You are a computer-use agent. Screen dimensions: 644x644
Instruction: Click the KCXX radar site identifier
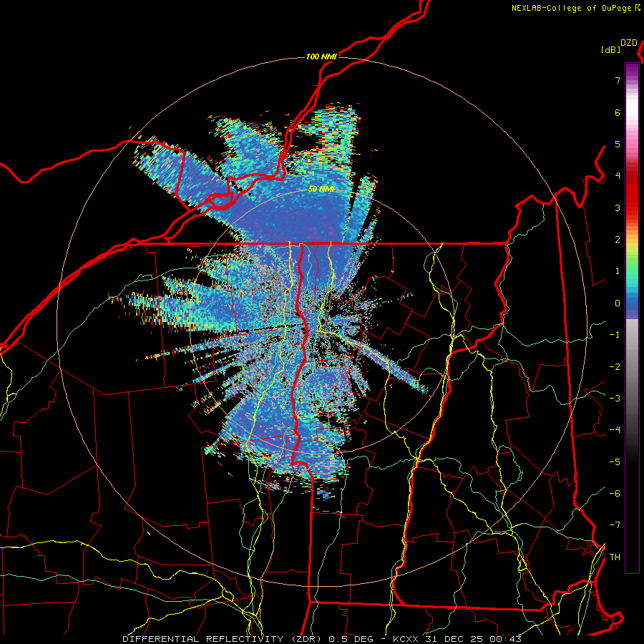tap(406, 639)
